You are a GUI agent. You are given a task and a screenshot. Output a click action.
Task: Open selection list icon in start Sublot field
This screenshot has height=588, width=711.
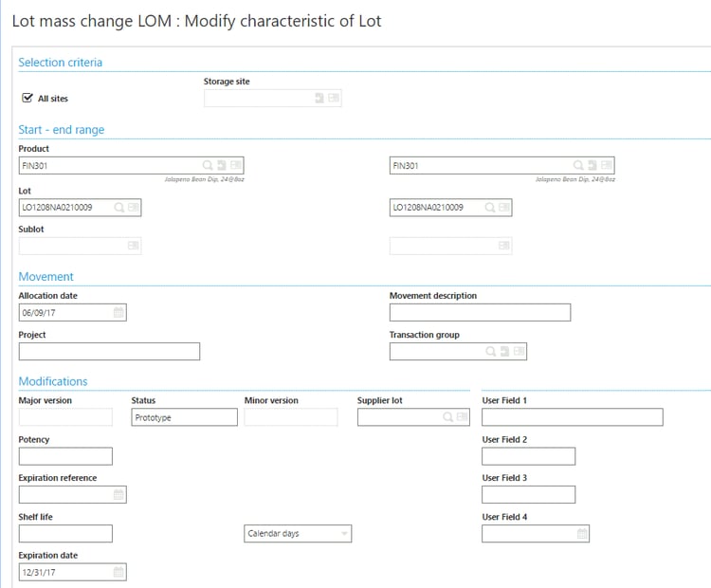(134, 246)
